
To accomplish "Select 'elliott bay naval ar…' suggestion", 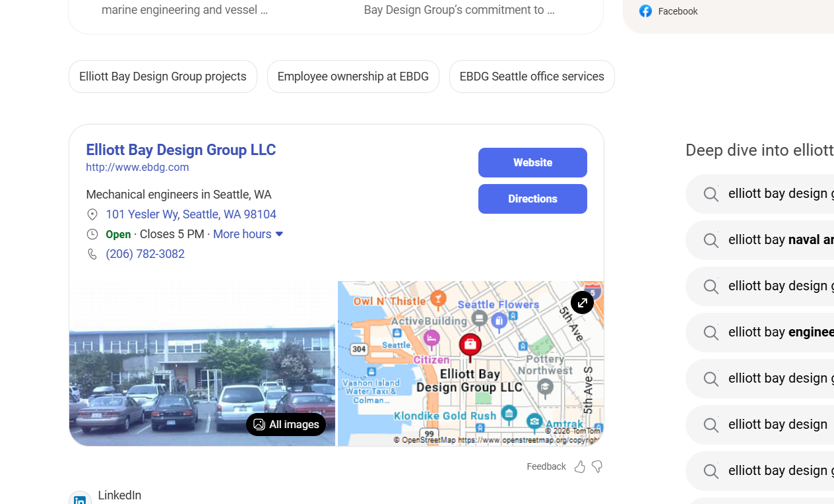I will click(x=759, y=240).
